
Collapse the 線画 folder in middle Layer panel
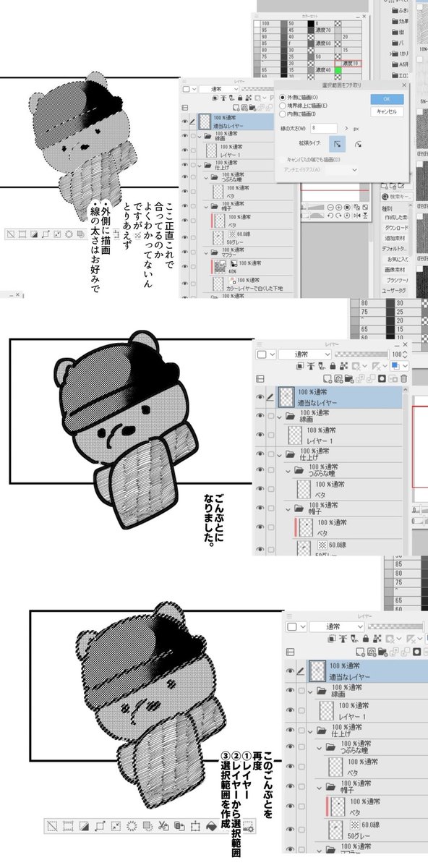click(280, 417)
